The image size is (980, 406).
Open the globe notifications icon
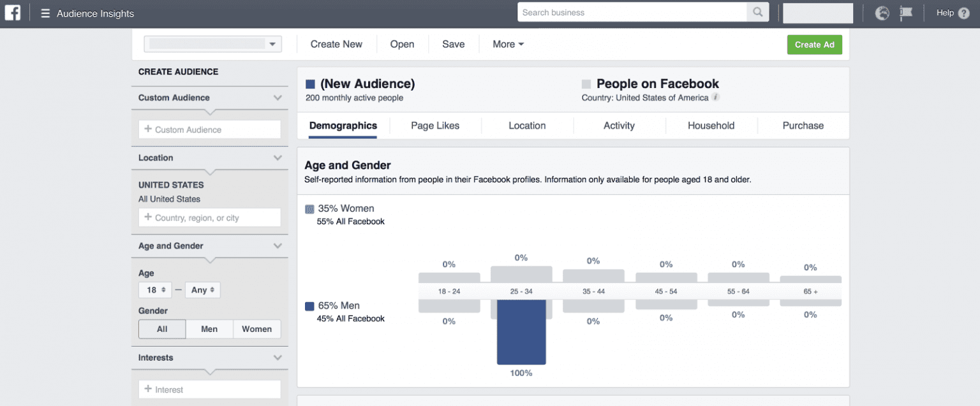[x=882, y=13]
